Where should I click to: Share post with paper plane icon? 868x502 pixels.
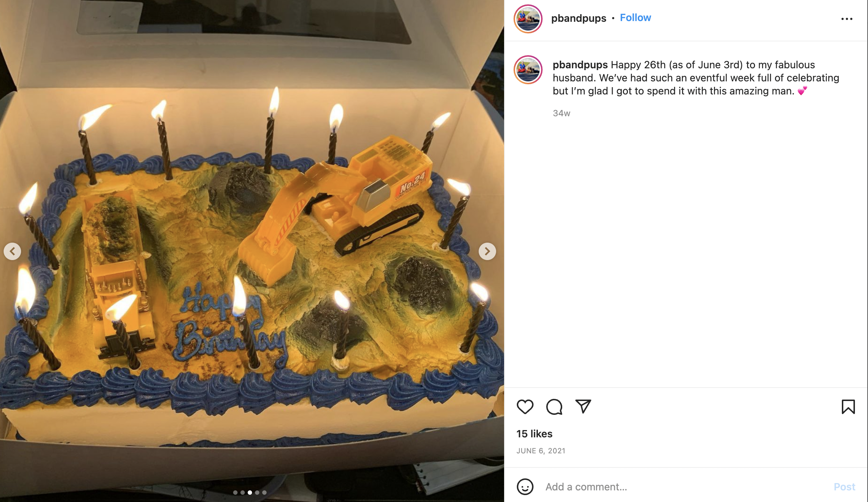click(x=583, y=406)
